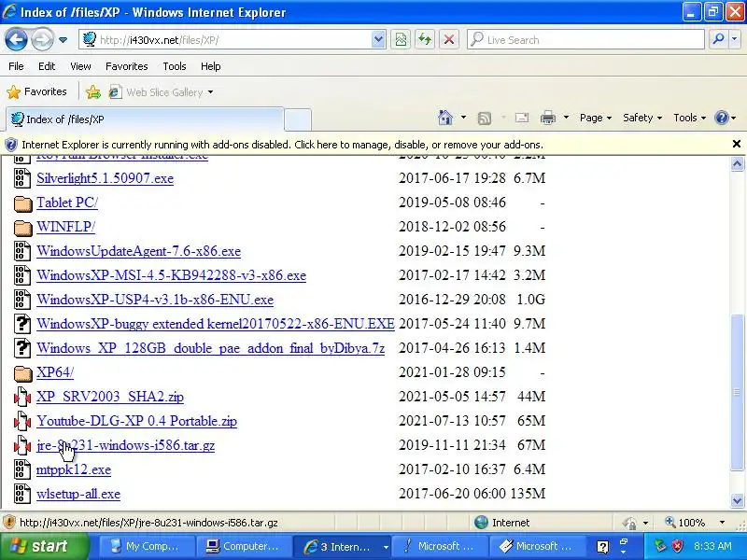Download mtppk12.exe
The width and height of the screenshot is (747, 560).
coord(74,470)
